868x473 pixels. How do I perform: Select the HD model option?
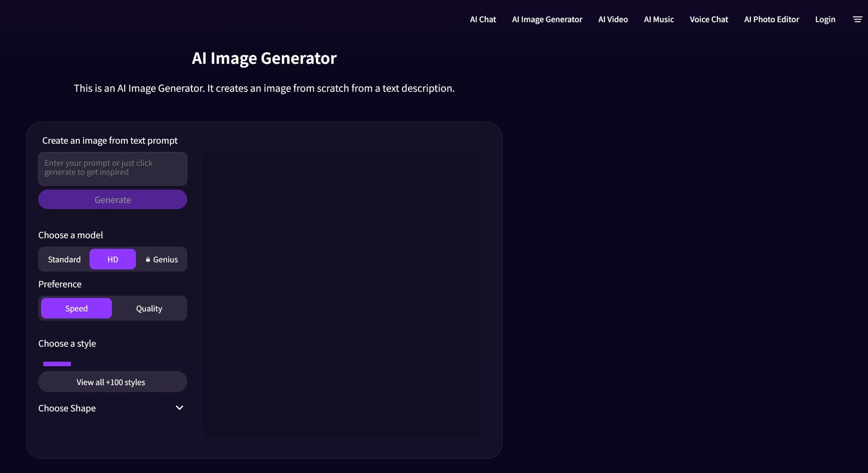tap(112, 259)
